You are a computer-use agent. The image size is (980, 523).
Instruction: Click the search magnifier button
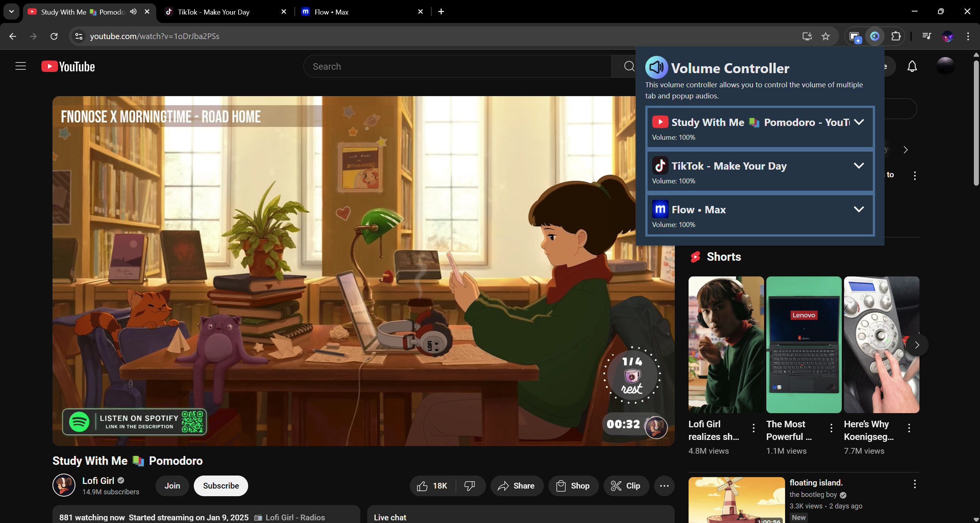[x=629, y=66]
